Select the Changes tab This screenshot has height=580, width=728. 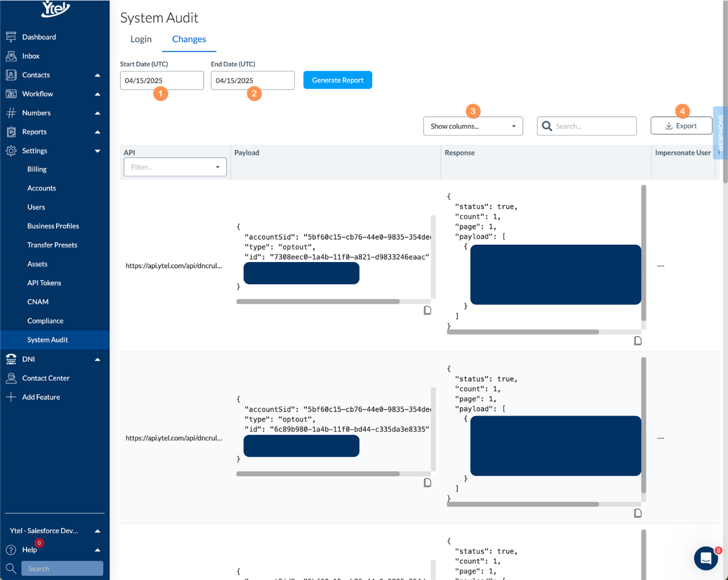[x=189, y=39]
